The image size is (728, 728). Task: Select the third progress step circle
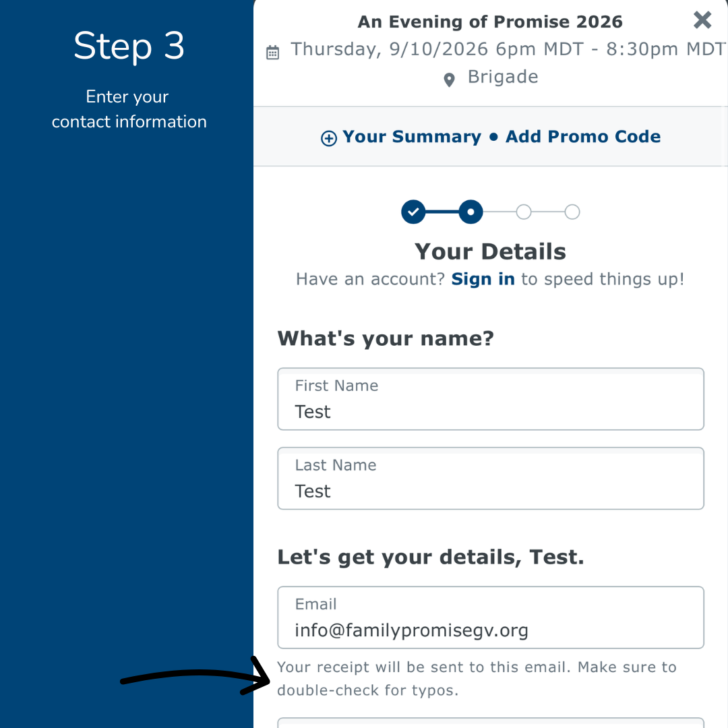[524, 212]
